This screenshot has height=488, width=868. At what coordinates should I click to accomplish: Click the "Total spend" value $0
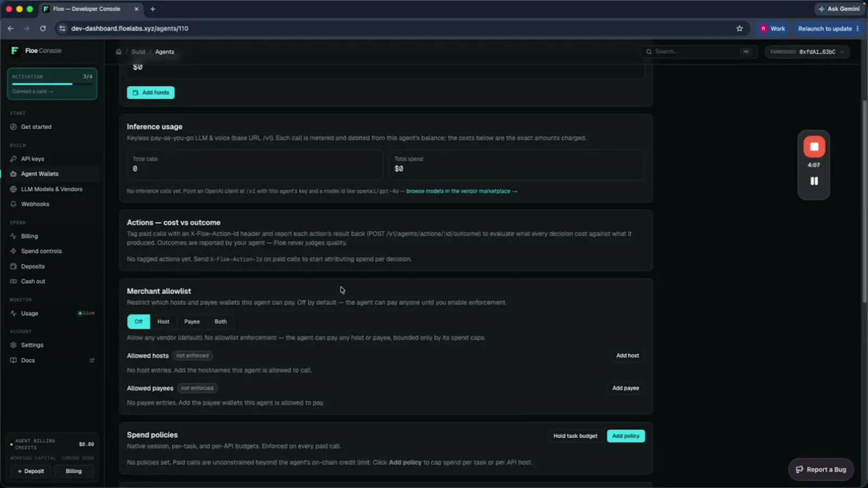[x=399, y=169]
